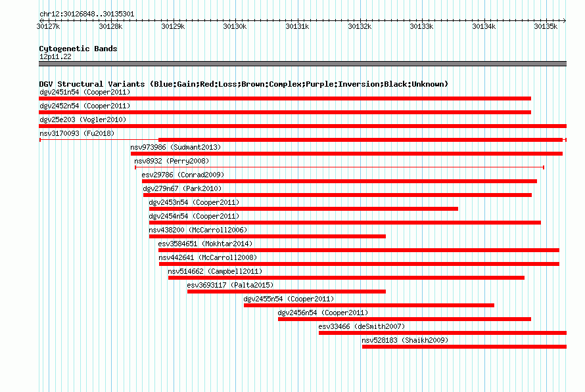This screenshot has height=392, width=585.
Task: Click the red bar of esv3584651
Action: [359, 250]
